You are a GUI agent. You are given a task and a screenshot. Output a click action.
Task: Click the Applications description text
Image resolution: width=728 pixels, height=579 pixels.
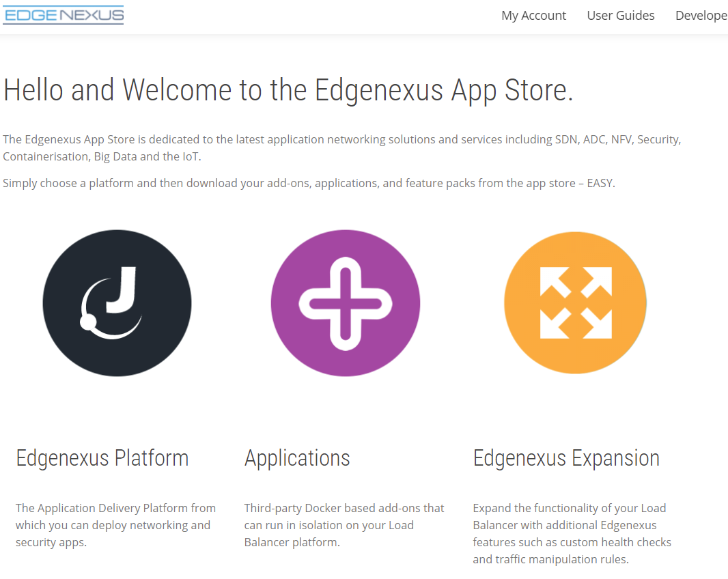point(344,525)
